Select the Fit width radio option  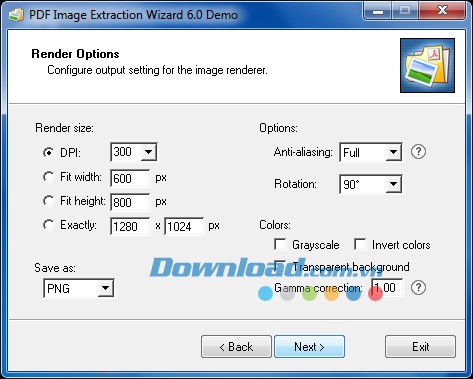coord(48,177)
